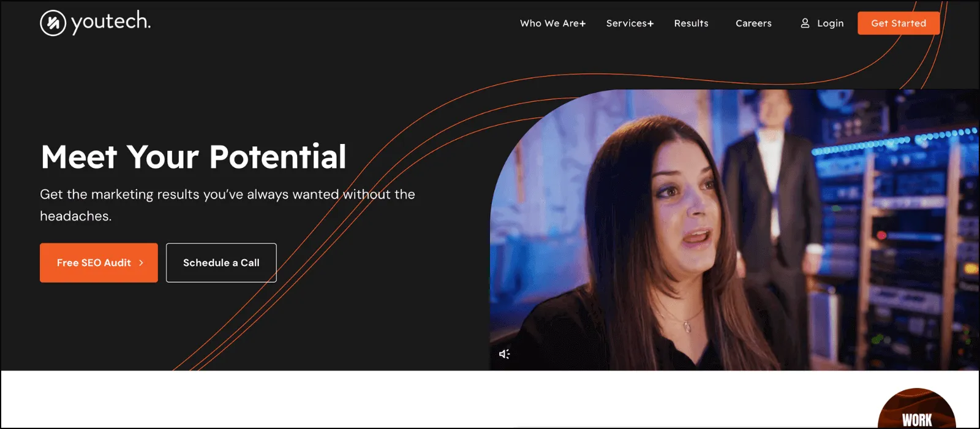The image size is (980, 429).
Task: Expand the Services+ menu
Action: pos(630,23)
